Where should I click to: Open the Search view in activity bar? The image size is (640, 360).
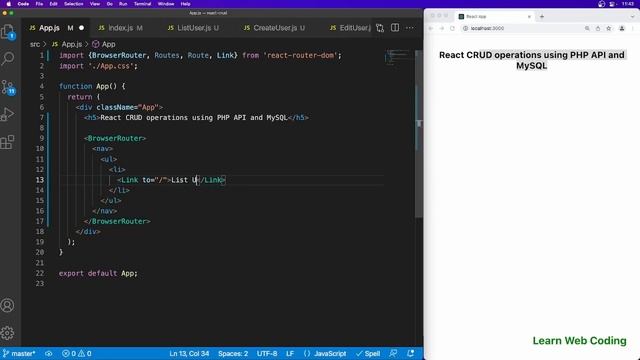pyautogui.click(x=8, y=59)
